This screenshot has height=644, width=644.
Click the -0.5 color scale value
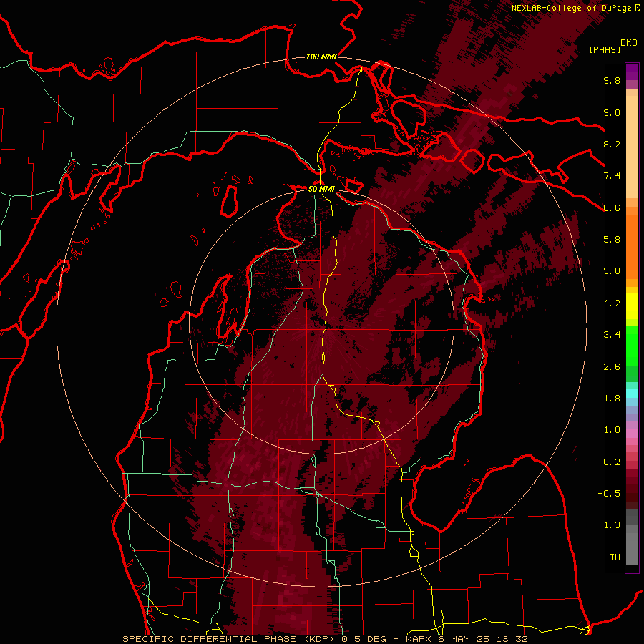tap(609, 494)
